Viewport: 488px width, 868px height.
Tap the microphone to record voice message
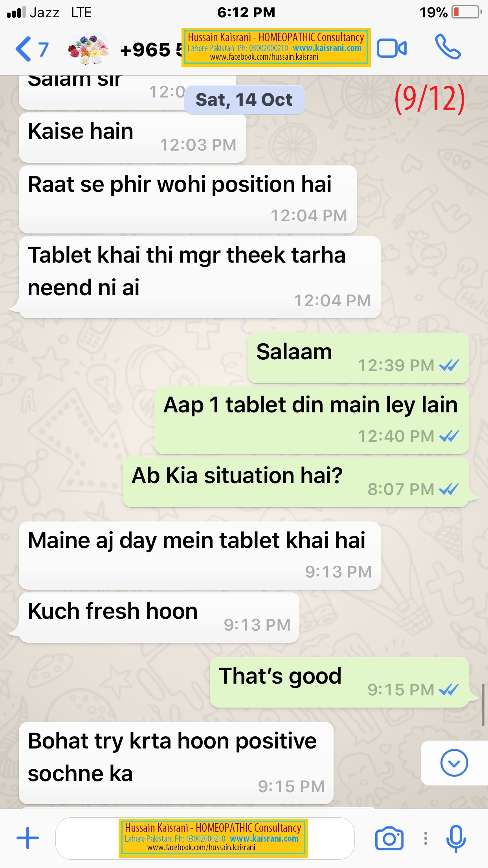click(x=456, y=839)
